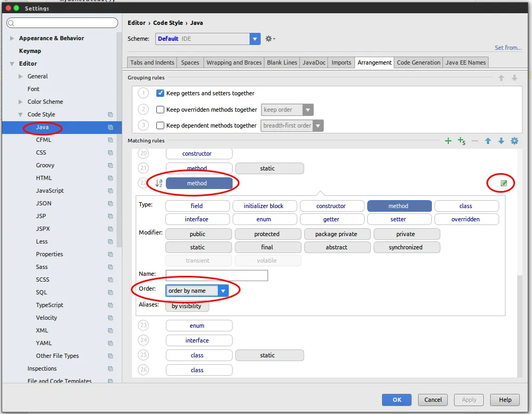This screenshot has height=414, width=532.
Task: Switch to the Spaces tab
Action: pyautogui.click(x=190, y=62)
